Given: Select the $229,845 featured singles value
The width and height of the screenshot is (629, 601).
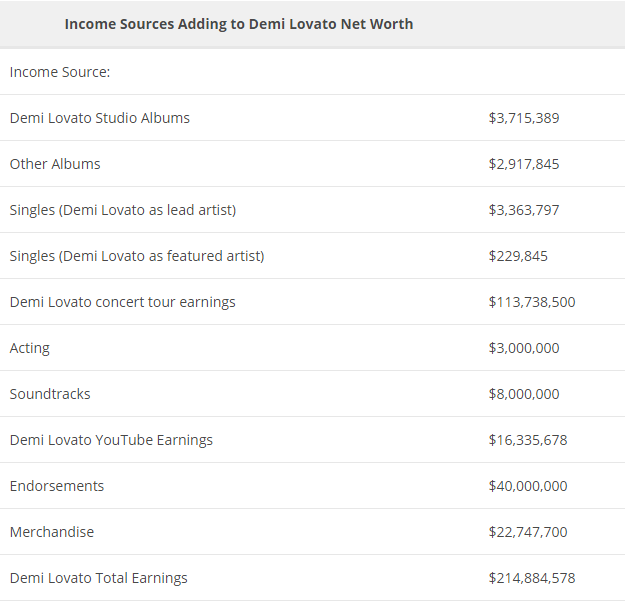Looking at the screenshot, I should pyautogui.click(x=518, y=256).
